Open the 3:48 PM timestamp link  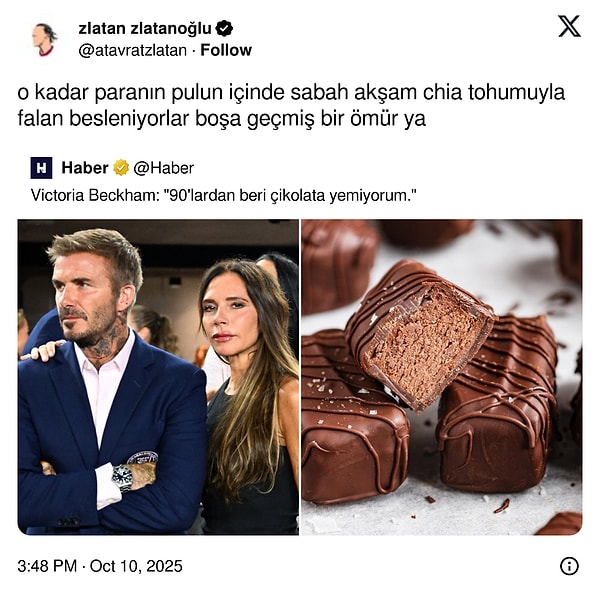coord(47,566)
